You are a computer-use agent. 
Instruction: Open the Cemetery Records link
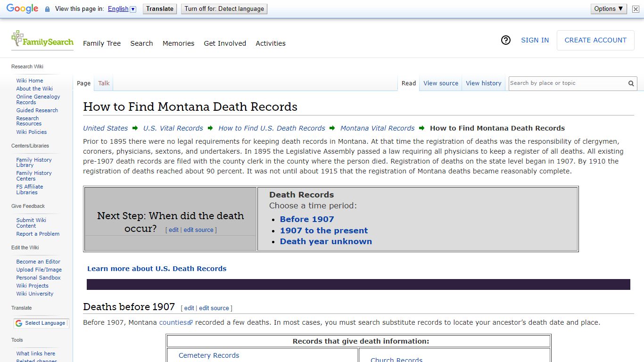[x=209, y=355]
